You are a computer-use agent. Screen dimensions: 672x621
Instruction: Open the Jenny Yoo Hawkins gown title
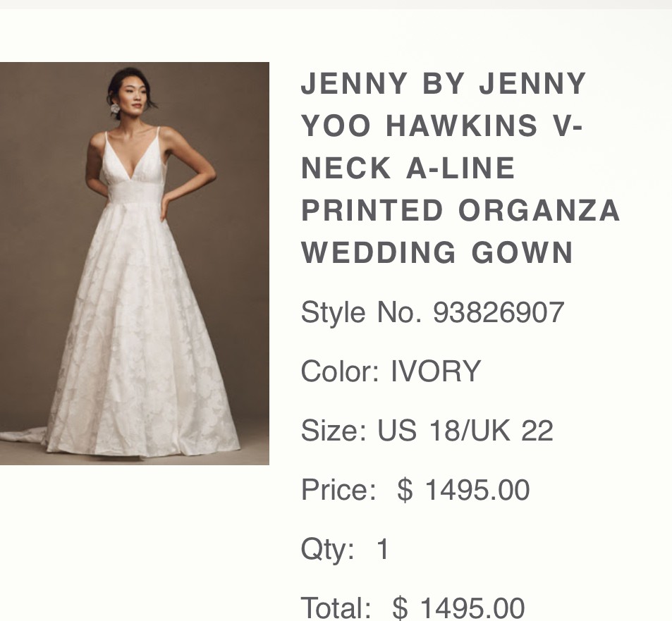pyautogui.click(x=460, y=168)
